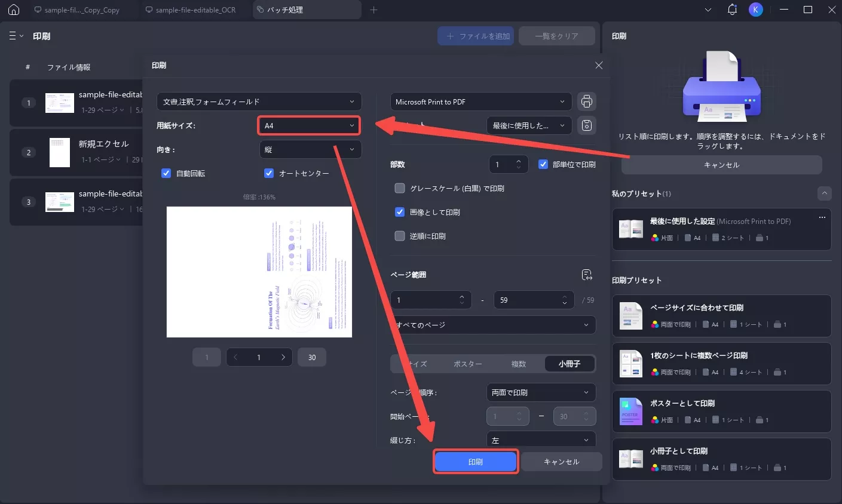The width and height of the screenshot is (842, 504).
Task: Toggle 自動回転 checkbox
Action: pos(166,173)
